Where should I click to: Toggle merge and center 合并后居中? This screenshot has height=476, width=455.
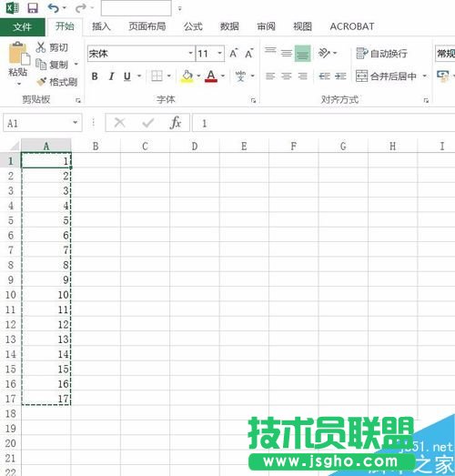point(386,76)
